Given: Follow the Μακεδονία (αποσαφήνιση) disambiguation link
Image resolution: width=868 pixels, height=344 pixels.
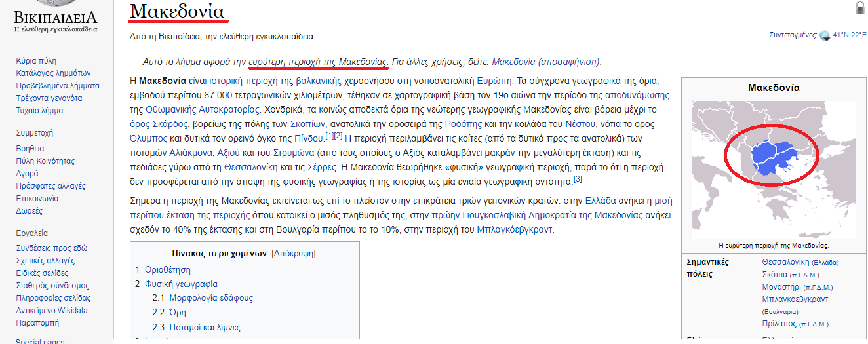Looking at the screenshot, I should [545, 62].
